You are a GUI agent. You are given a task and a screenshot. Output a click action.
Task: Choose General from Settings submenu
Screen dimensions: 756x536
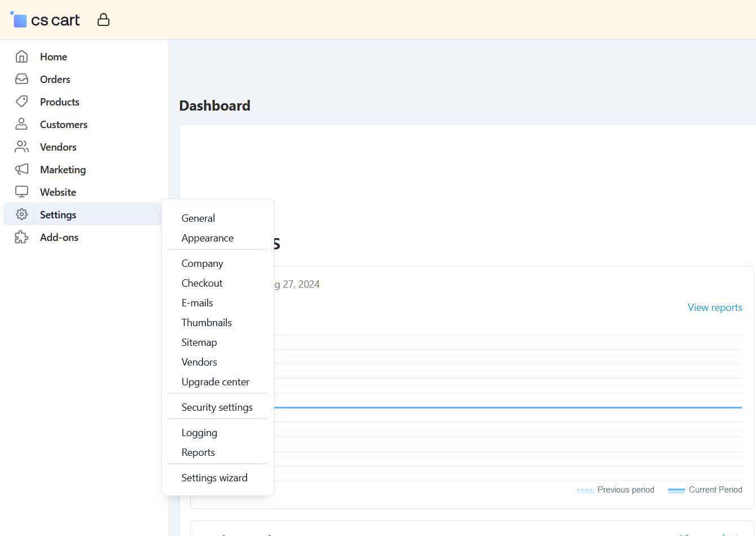pyautogui.click(x=198, y=218)
